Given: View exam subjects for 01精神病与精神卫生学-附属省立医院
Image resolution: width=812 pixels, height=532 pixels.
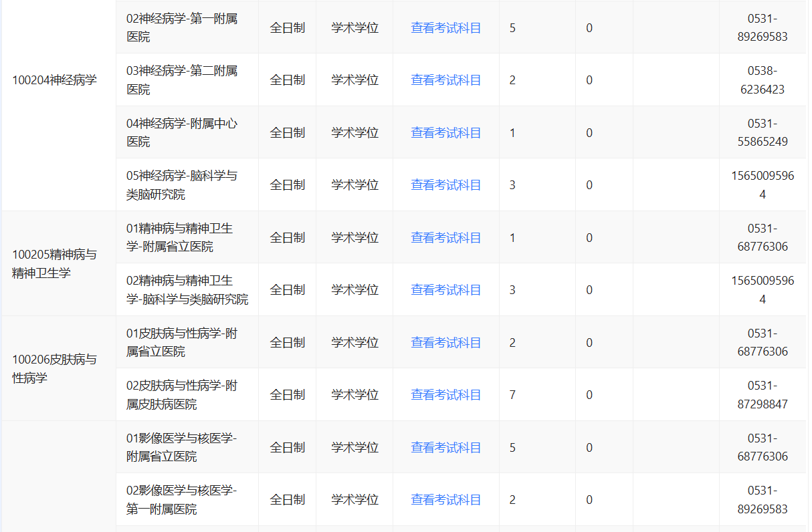Looking at the screenshot, I should click(445, 238).
